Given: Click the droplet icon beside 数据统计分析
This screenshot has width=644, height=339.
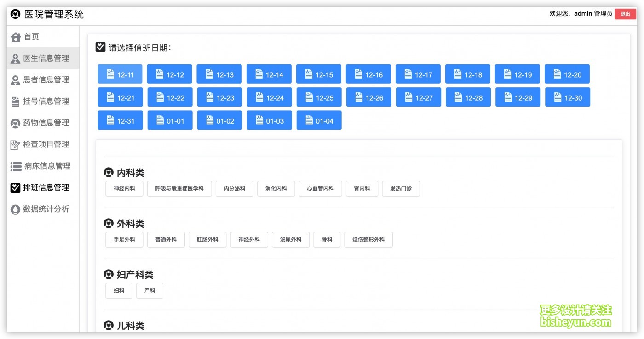Looking at the screenshot, I should click(15, 209).
